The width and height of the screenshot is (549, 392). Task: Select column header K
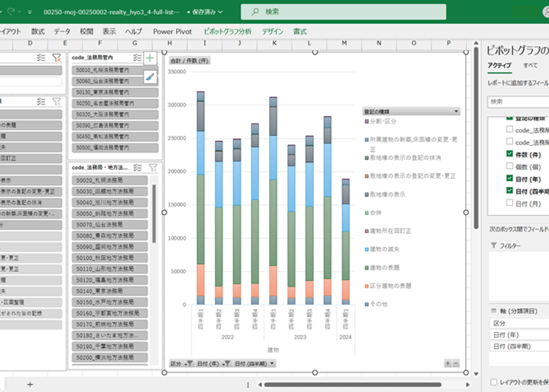click(x=274, y=43)
